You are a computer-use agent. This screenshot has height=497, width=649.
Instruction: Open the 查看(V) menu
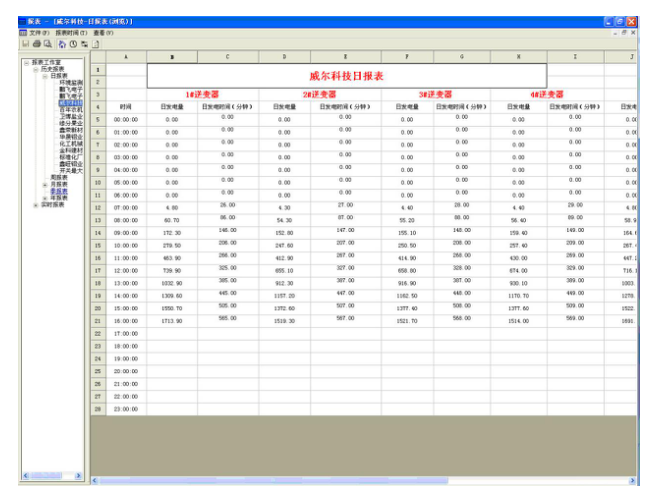105,33
